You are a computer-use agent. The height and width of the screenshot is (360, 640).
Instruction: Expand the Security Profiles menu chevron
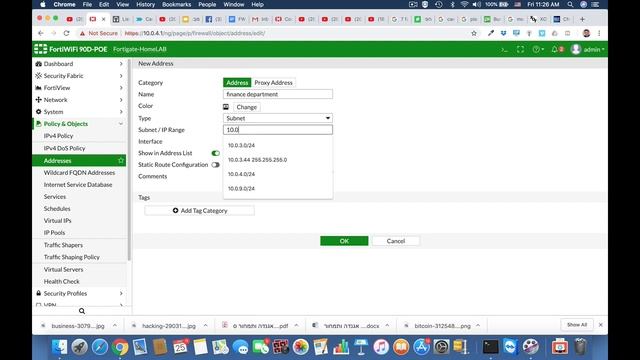tap(121, 293)
